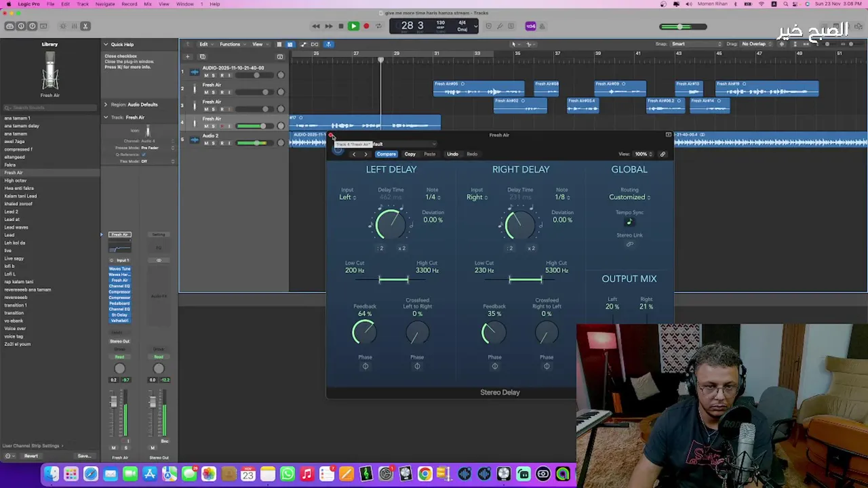
Task: Toggle the Library button in control bar
Action: click(x=9, y=26)
